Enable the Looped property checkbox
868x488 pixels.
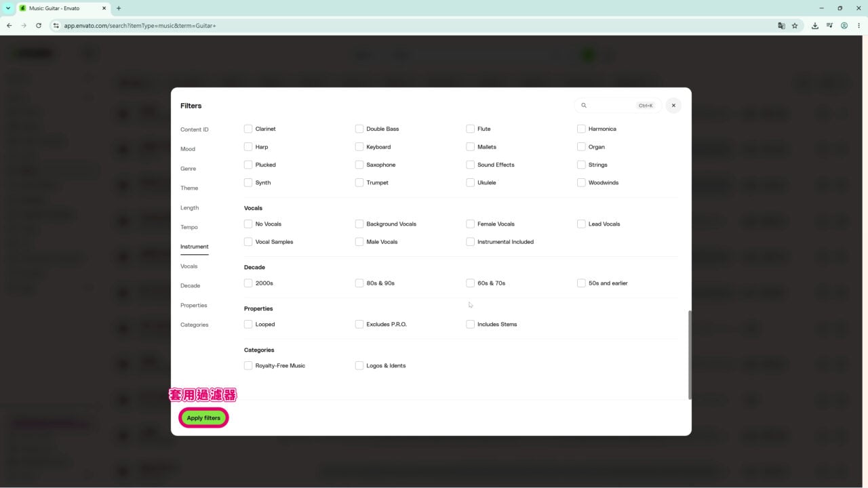click(248, 324)
